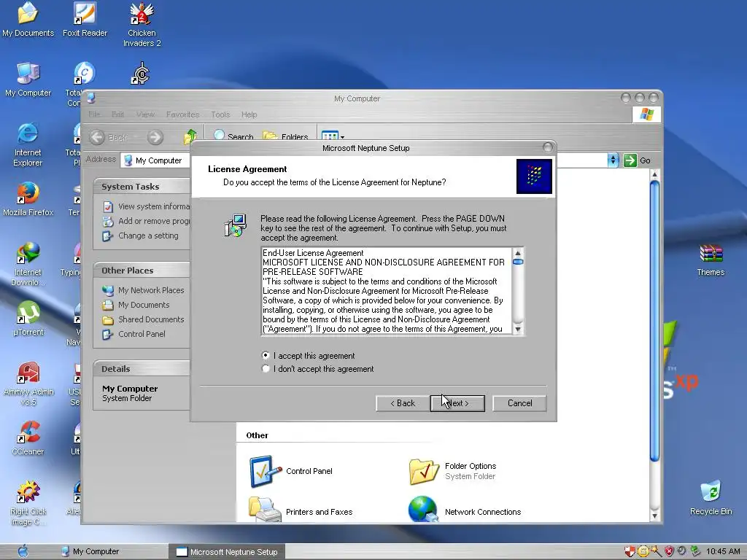The image size is (747, 560).
Task: Click My Computer window scroll-down arrow
Action: (654, 516)
